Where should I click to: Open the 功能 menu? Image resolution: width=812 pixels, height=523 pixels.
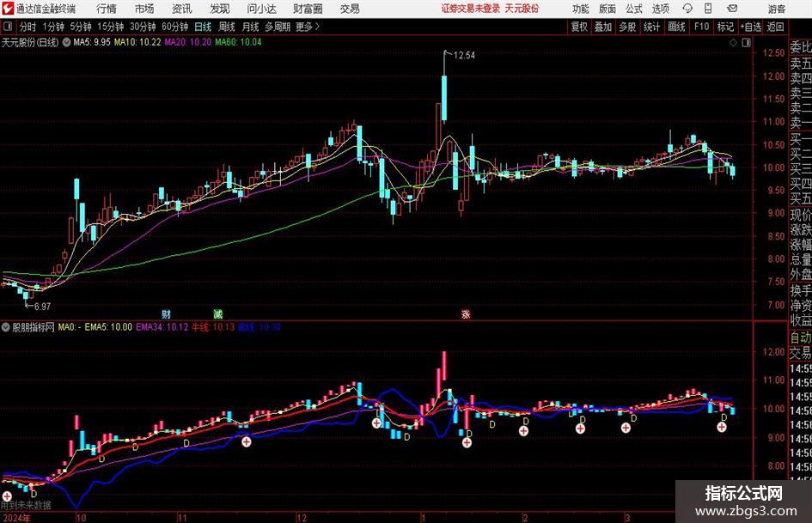coord(581,9)
